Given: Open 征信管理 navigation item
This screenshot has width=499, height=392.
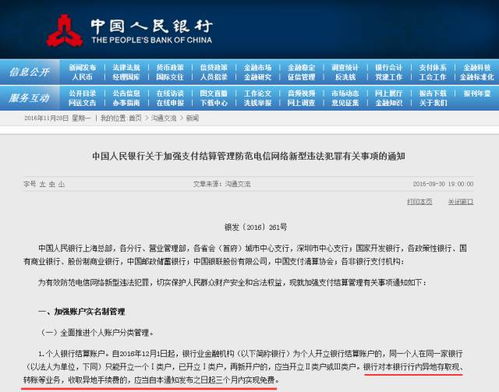Looking at the screenshot, I should coord(301,77).
